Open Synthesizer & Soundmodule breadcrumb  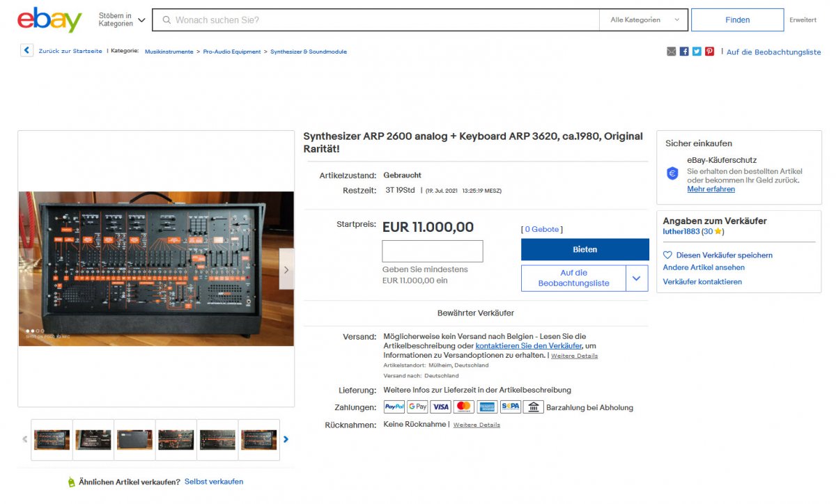309,52
